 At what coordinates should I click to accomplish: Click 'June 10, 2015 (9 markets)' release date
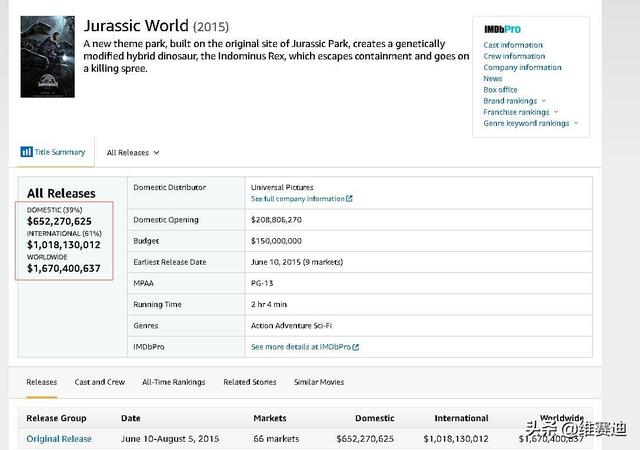(297, 262)
